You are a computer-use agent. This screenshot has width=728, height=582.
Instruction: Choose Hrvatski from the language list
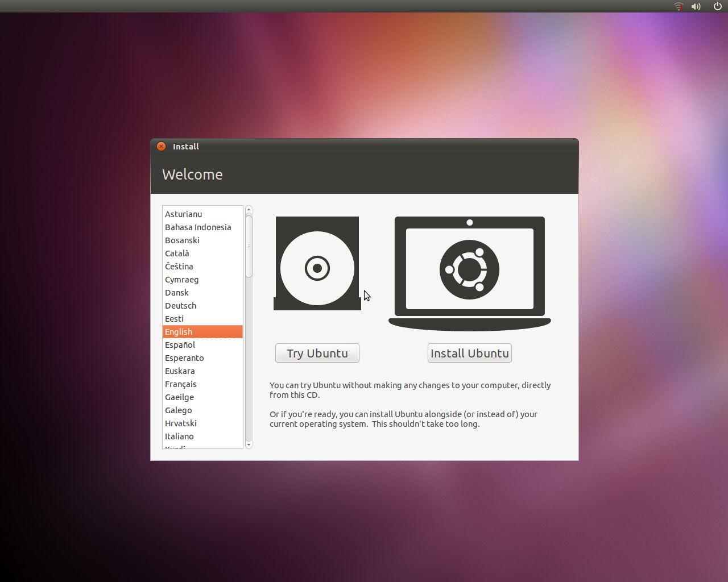tap(202, 423)
